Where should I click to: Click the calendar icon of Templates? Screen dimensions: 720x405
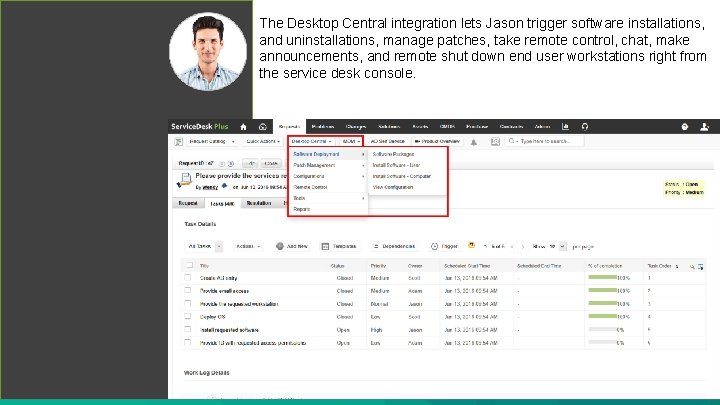point(325,247)
